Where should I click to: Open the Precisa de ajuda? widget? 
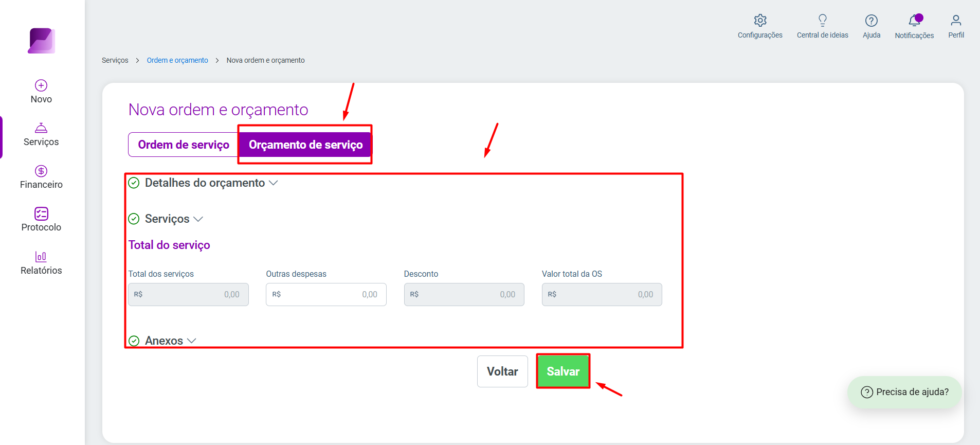(x=904, y=392)
